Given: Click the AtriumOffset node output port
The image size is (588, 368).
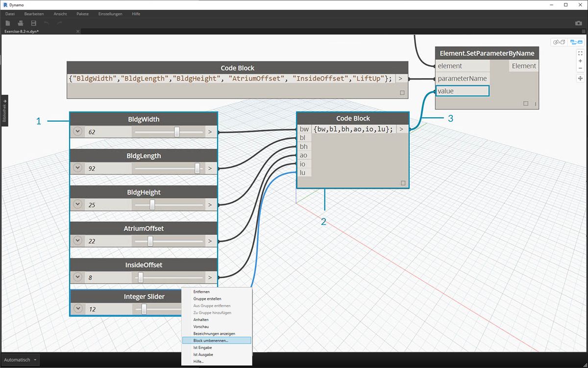Looking at the screenshot, I should (x=210, y=240).
